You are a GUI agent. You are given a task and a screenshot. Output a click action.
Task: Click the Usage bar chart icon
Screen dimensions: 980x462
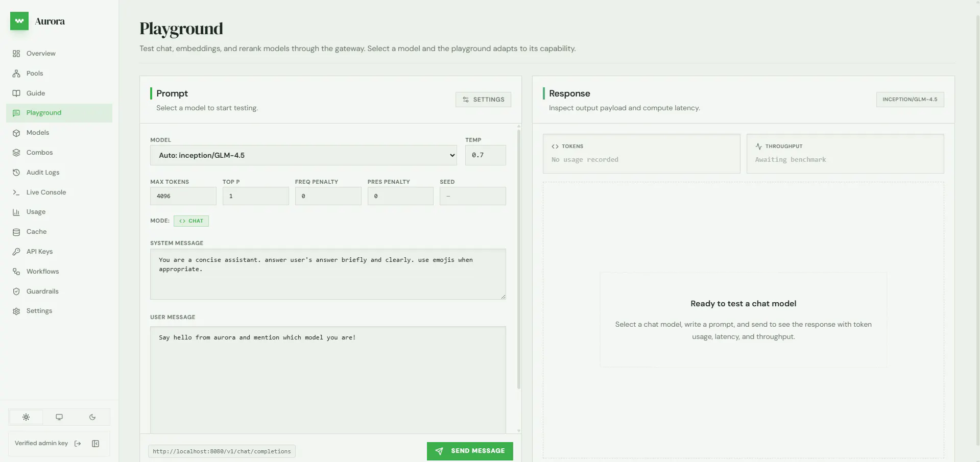pyautogui.click(x=16, y=212)
